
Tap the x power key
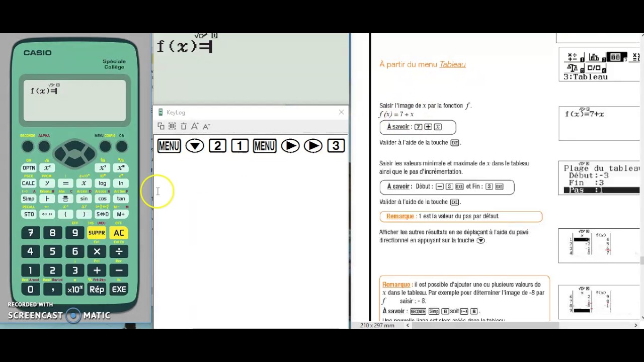pyautogui.click(x=121, y=168)
